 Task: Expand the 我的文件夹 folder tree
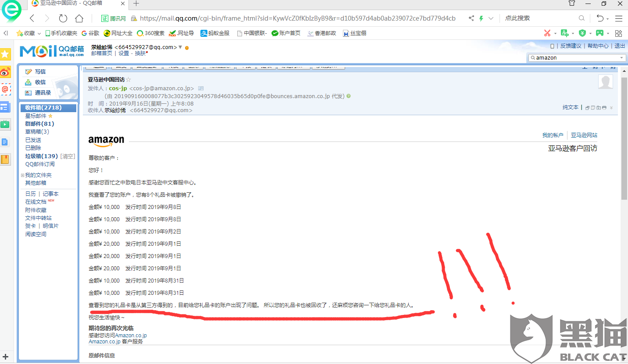(x=23, y=175)
